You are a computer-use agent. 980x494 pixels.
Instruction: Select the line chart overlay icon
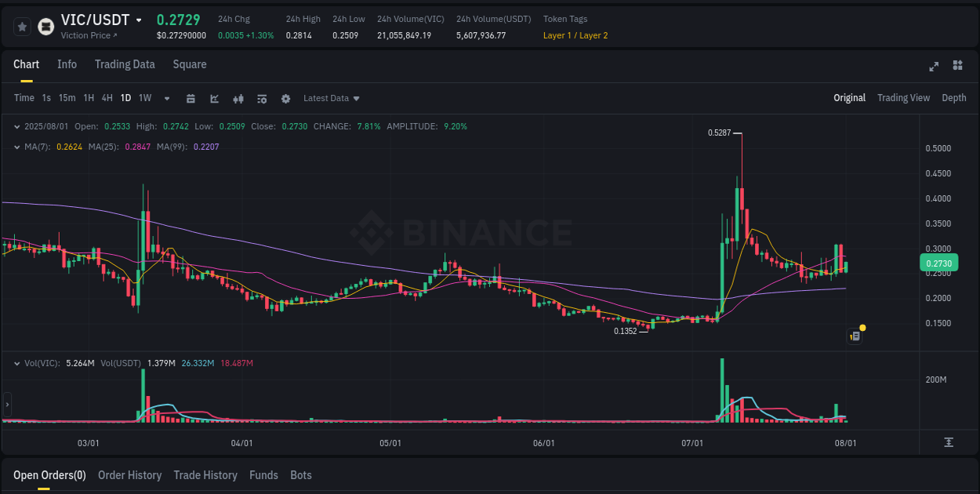pyautogui.click(x=215, y=98)
